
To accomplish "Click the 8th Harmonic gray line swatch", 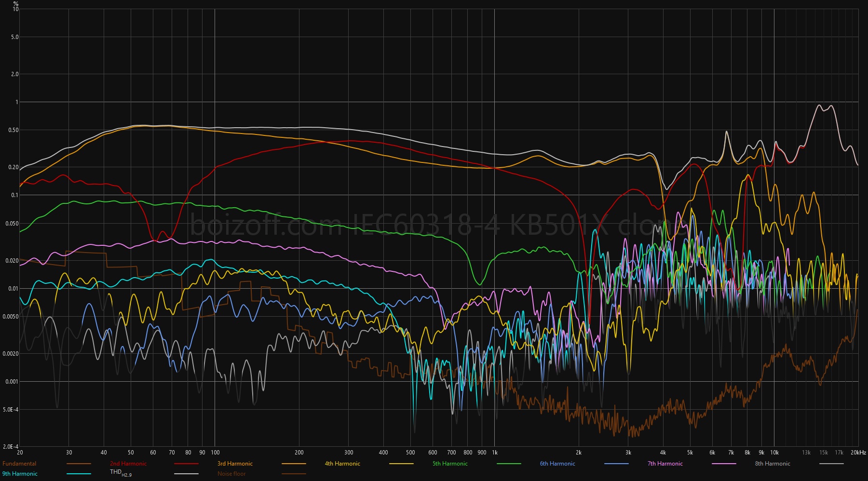I will [831, 464].
